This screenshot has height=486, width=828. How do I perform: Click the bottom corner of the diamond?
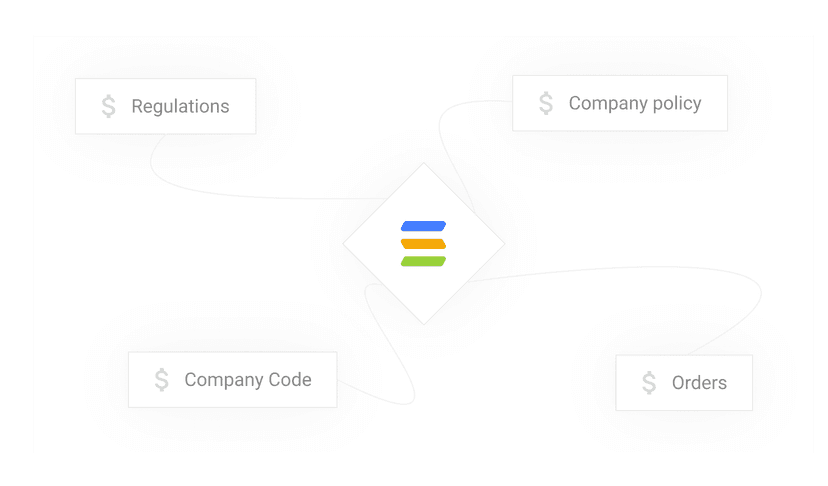424,322
